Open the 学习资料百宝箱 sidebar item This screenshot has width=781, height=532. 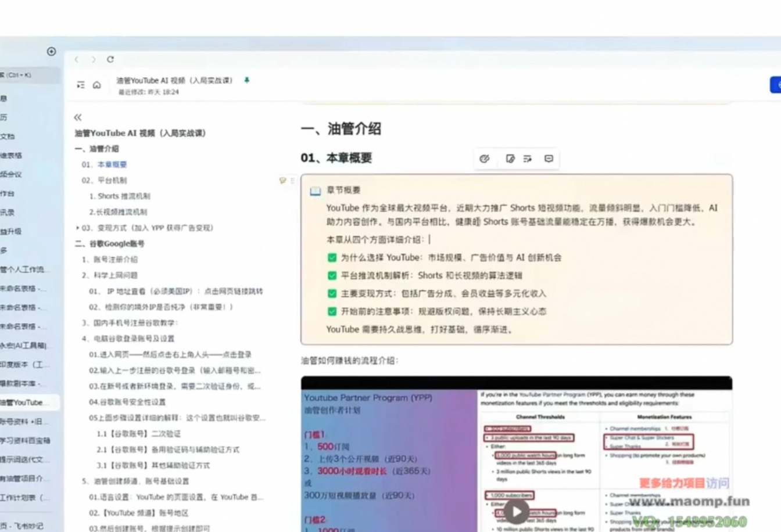tap(25, 440)
